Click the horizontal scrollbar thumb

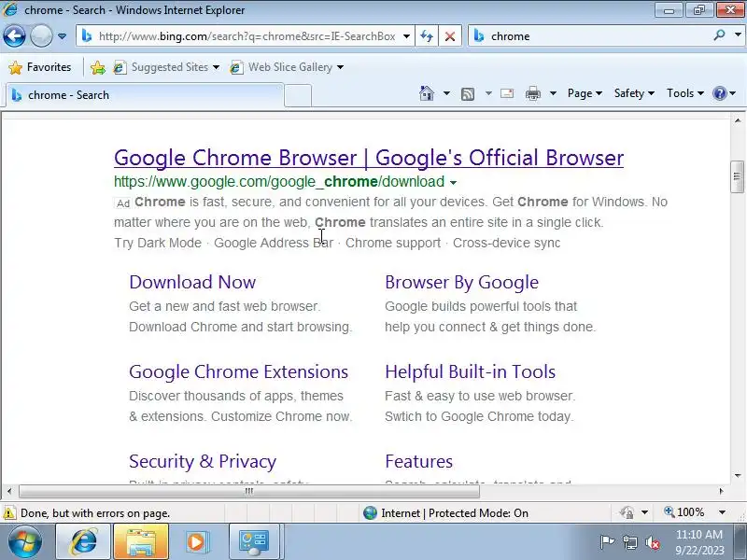coord(249,491)
